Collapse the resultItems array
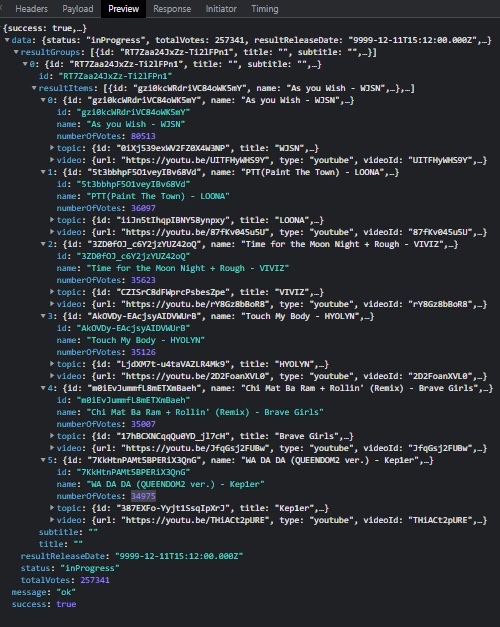This screenshot has width=500, height=627. coord(34,88)
